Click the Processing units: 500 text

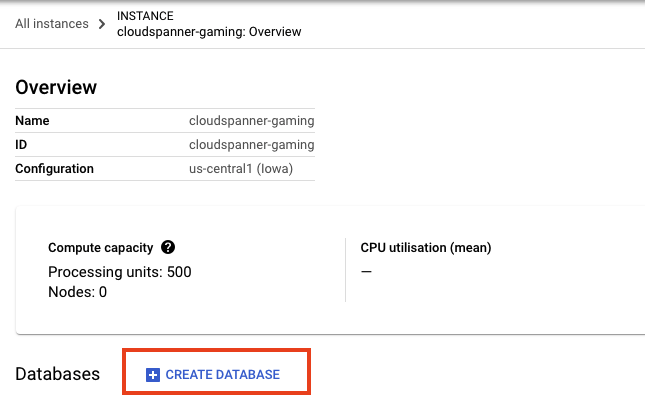[x=119, y=272]
